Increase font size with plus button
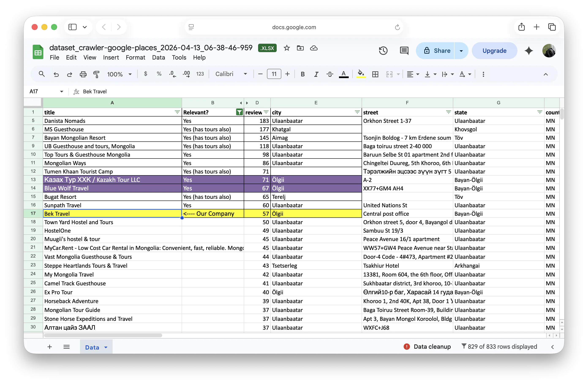Screen dimensions: 588x385 [x=287, y=74]
